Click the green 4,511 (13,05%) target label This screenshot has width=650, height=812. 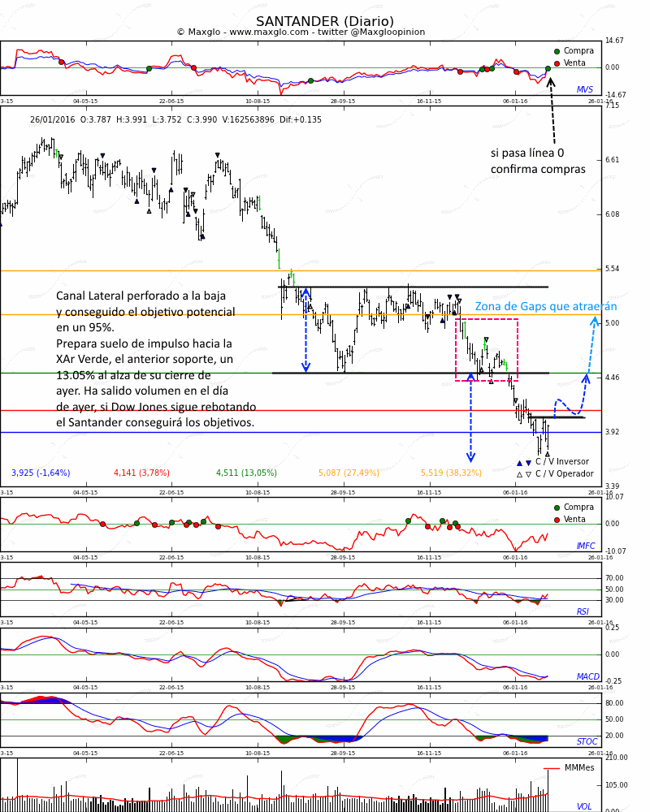pyautogui.click(x=246, y=473)
